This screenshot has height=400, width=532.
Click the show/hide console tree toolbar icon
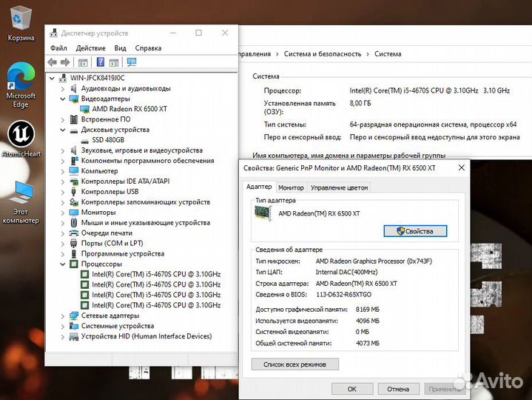[x=83, y=62]
